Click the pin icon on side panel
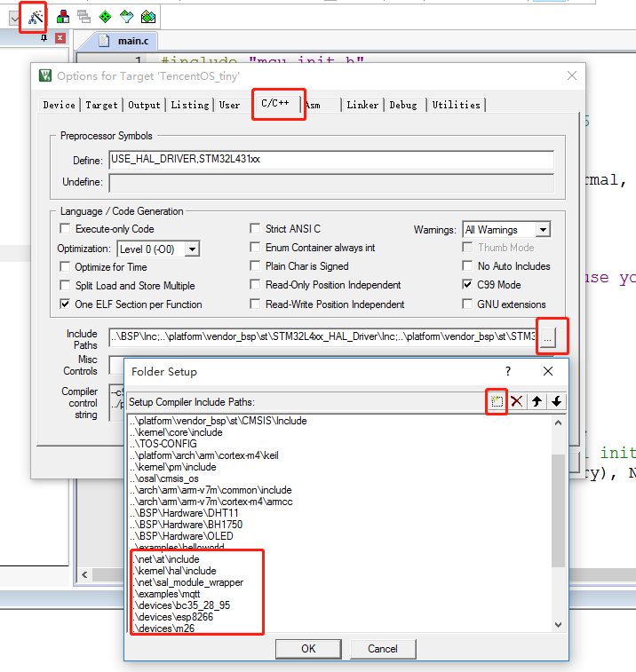 [44, 38]
